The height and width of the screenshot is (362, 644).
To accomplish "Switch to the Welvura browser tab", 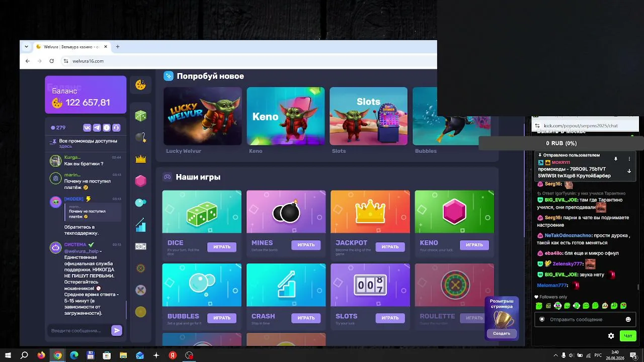I will coord(71,47).
